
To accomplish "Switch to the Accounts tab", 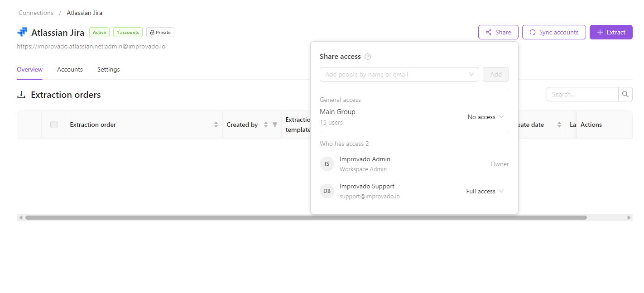I will 70,69.
